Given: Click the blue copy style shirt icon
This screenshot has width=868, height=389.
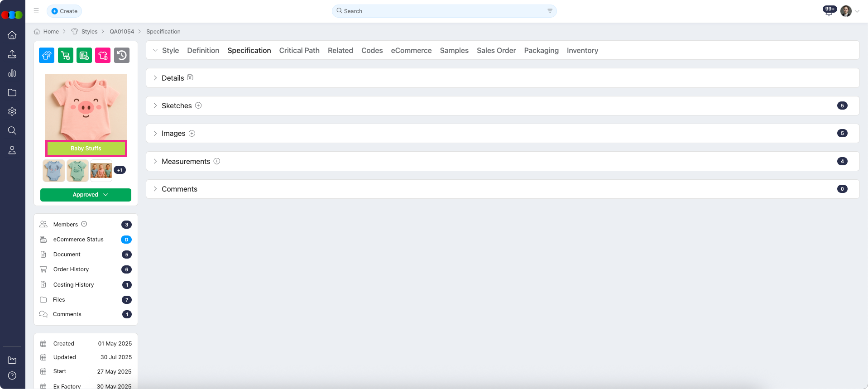Looking at the screenshot, I should click(x=47, y=55).
